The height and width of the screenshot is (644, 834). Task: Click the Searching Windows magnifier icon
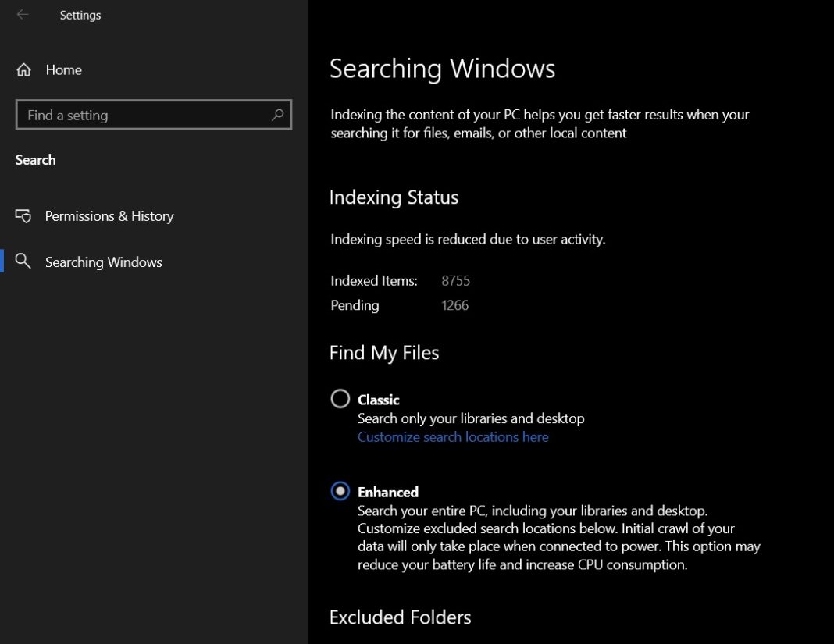point(23,262)
